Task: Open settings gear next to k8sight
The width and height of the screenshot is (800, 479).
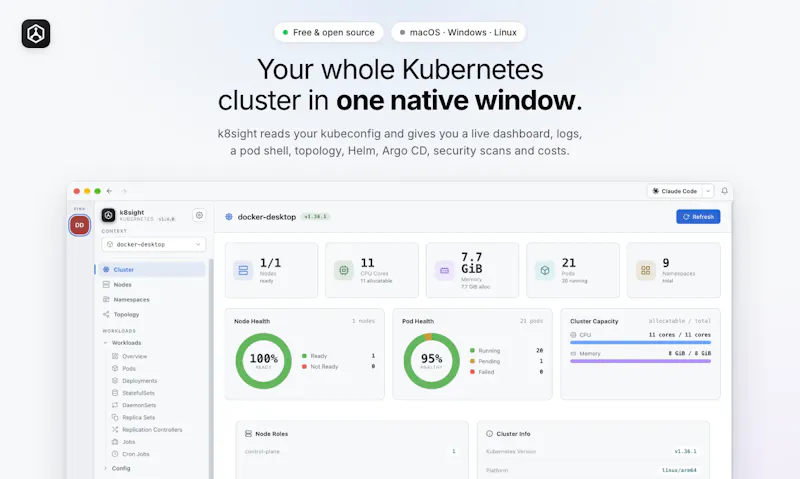Action: tap(199, 215)
